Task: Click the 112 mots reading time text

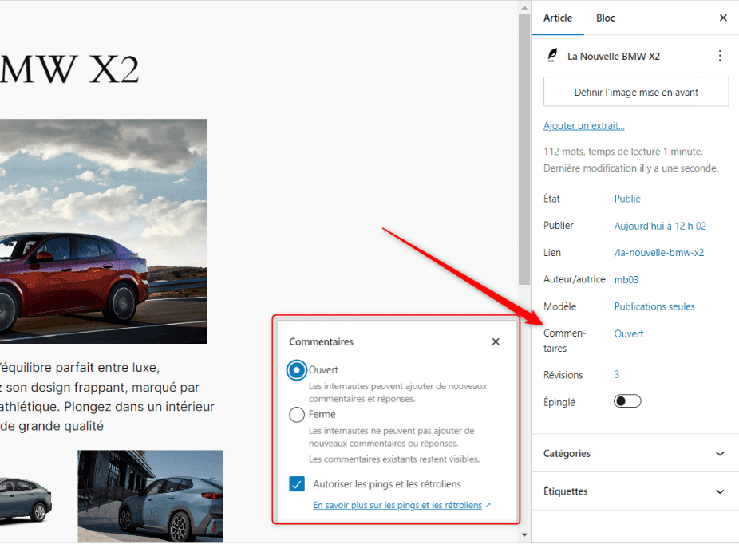Action: point(623,152)
